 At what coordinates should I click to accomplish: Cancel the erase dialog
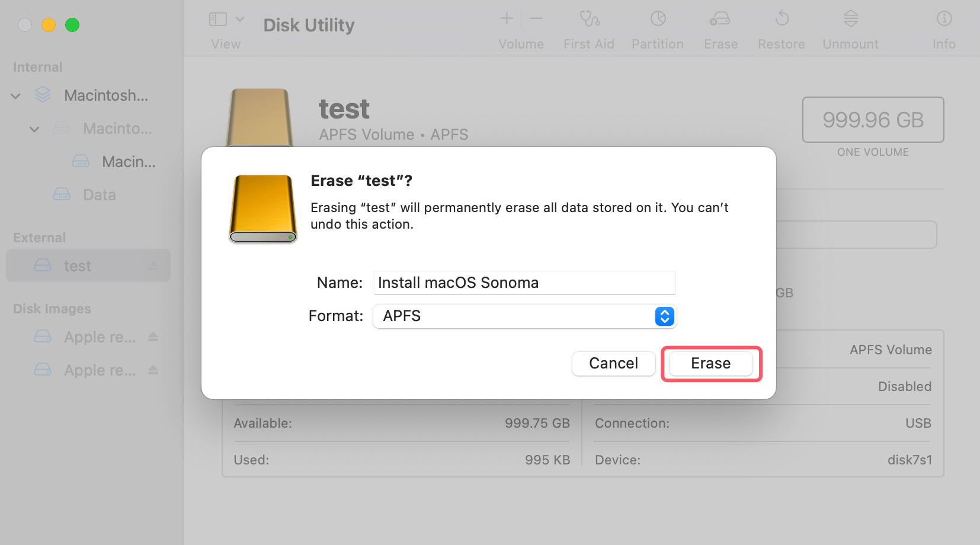[613, 363]
